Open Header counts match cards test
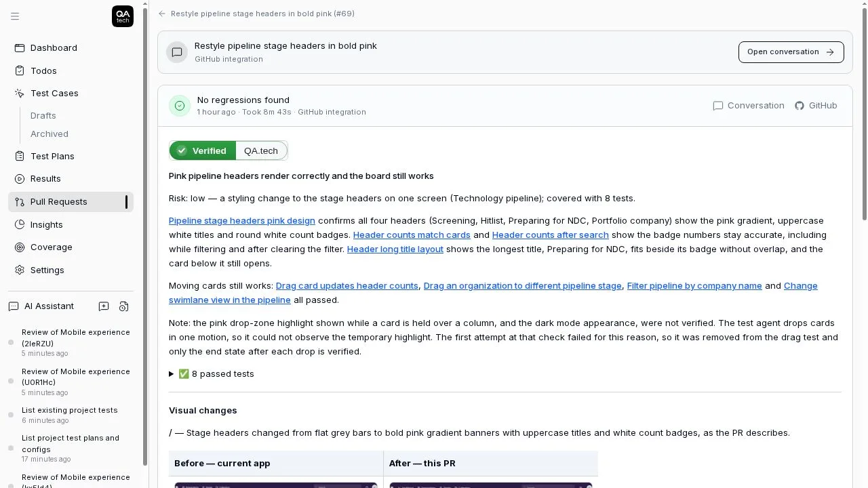The image size is (868, 488). [x=412, y=235]
